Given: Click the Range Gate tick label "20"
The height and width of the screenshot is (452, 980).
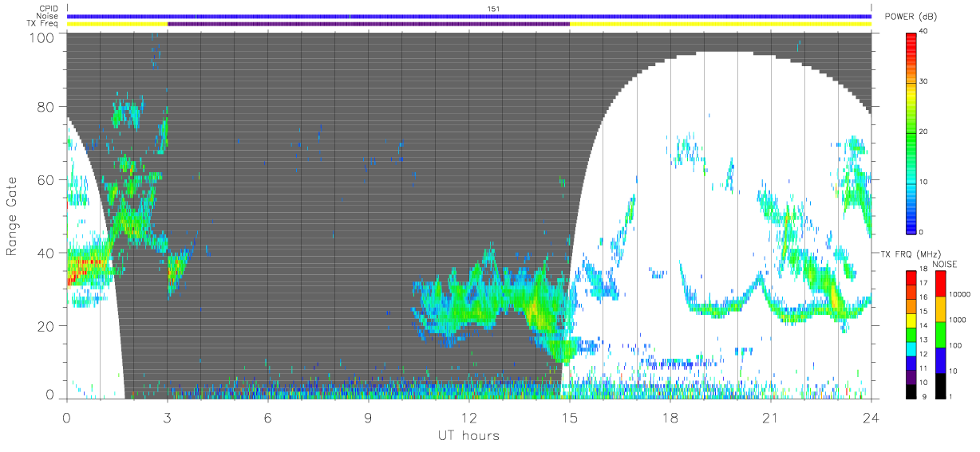Looking at the screenshot, I should 46,326.
